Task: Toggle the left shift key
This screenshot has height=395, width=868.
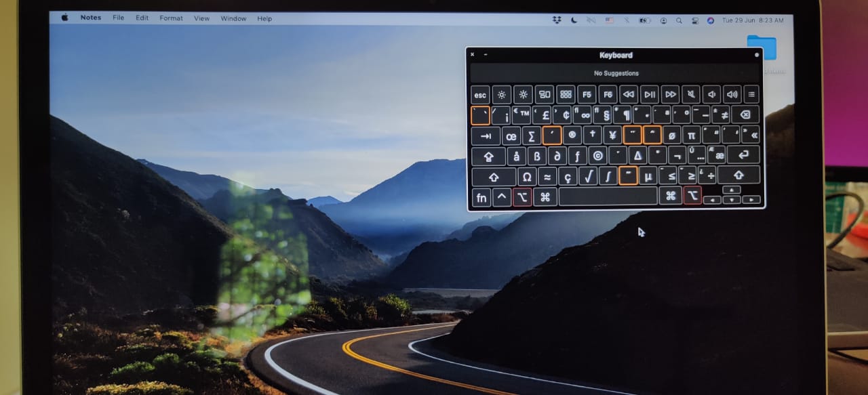Action: click(493, 177)
